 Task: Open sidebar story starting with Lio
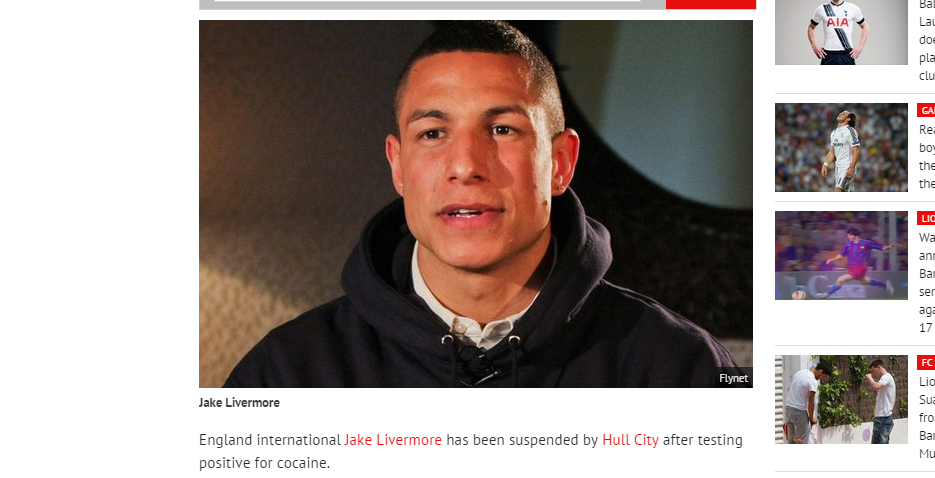[927, 417]
